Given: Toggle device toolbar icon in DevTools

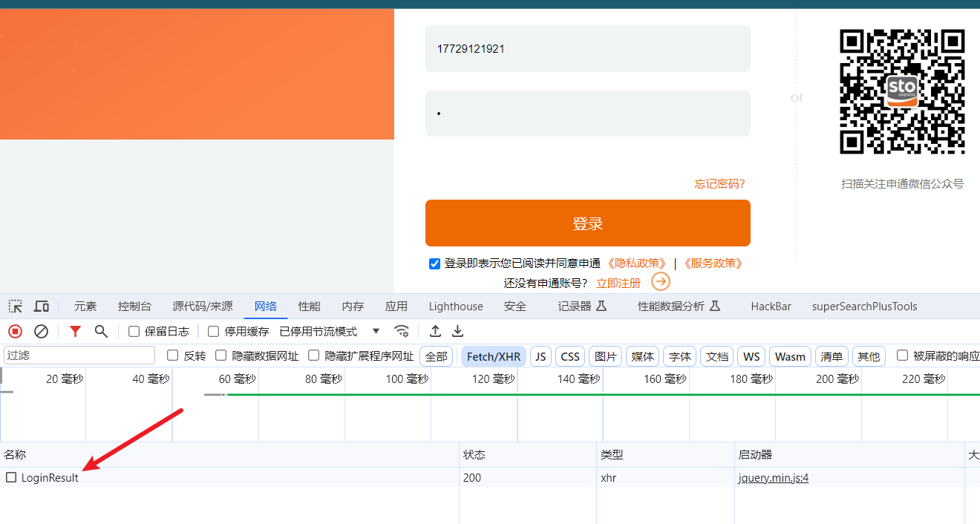Looking at the screenshot, I should tap(42, 307).
